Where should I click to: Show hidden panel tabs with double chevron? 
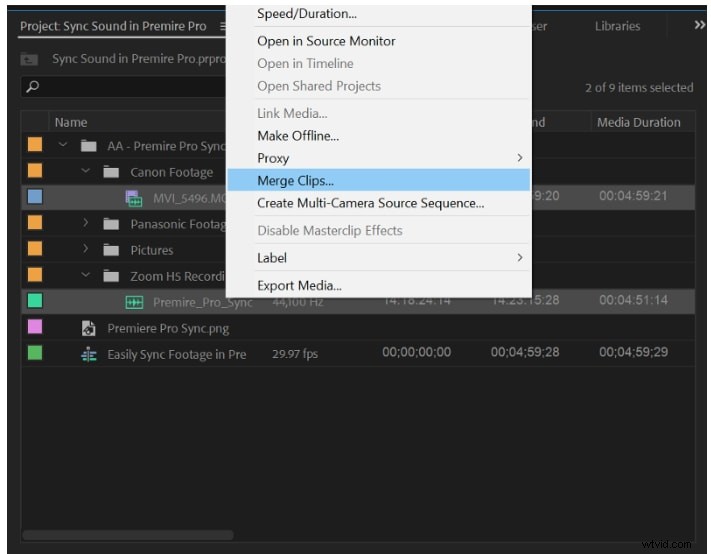(x=699, y=25)
